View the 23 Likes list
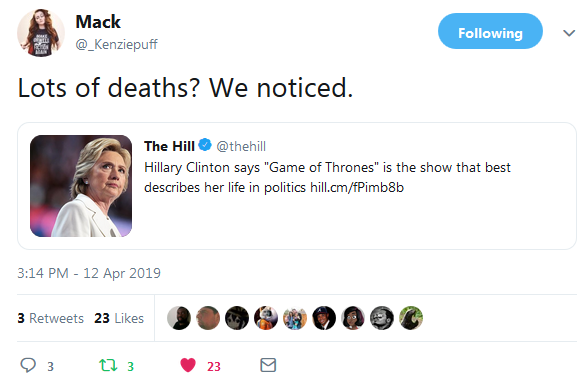This screenshot has height=379, width=580. click(119, 318)
